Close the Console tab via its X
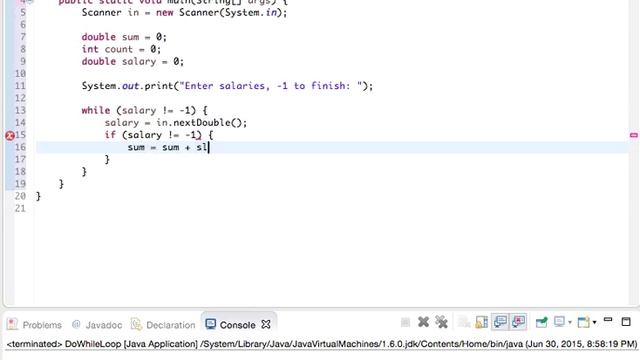Image resolution: width=640 pixels, height=360 pixels. pyautogui.click(x=266, y=324)
